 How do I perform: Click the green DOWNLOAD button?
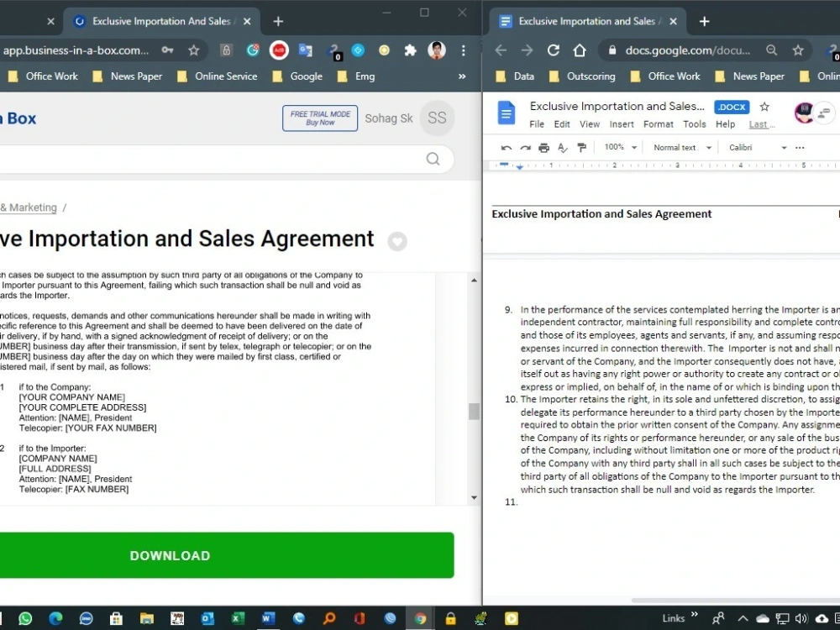226,555
